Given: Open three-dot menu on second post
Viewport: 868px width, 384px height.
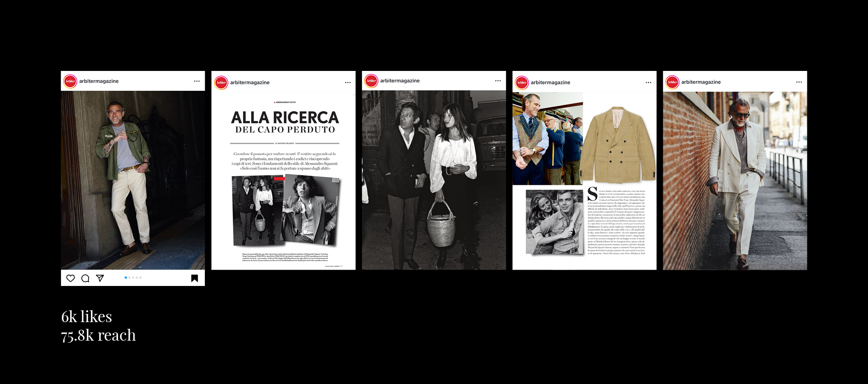Looking at the screenshot, I should pos(348,83).
